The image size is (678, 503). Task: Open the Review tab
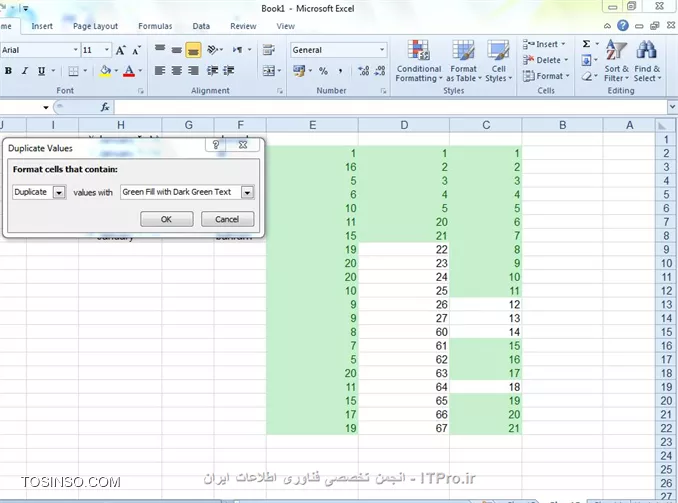(x=243, y=26)
